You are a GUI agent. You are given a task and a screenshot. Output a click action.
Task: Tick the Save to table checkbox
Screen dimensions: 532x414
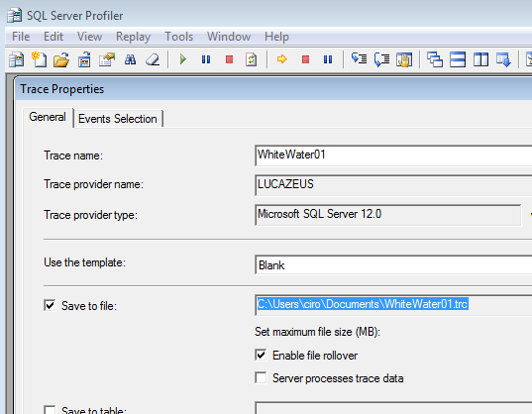pyautogui.click(x=50, y=410)
